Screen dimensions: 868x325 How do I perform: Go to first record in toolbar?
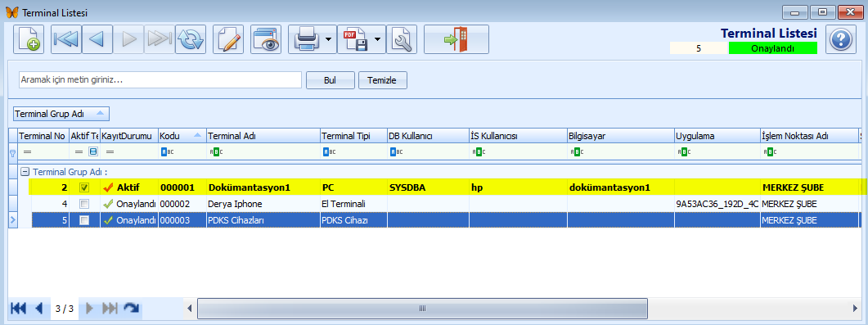(x=66, y=39)
